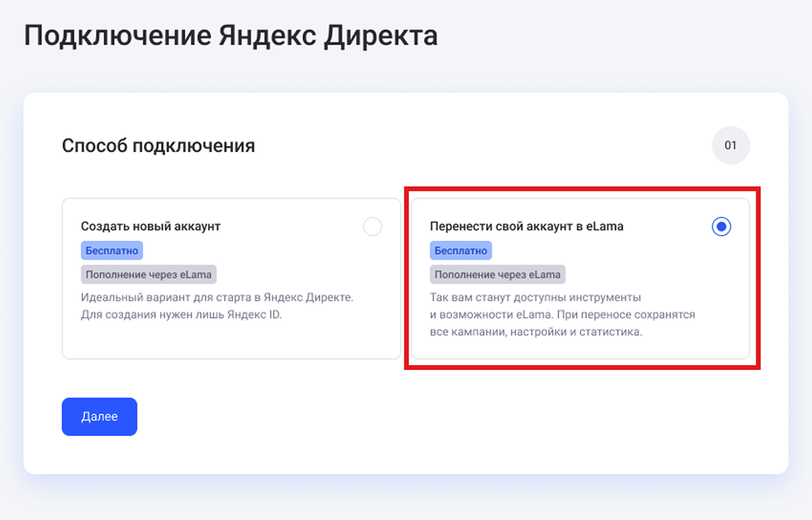Select the "Перенести свой аккаунт в eLama" radio button
This screenshot has width=812, height=520.
pyautogui.click(x=721, y=226)
